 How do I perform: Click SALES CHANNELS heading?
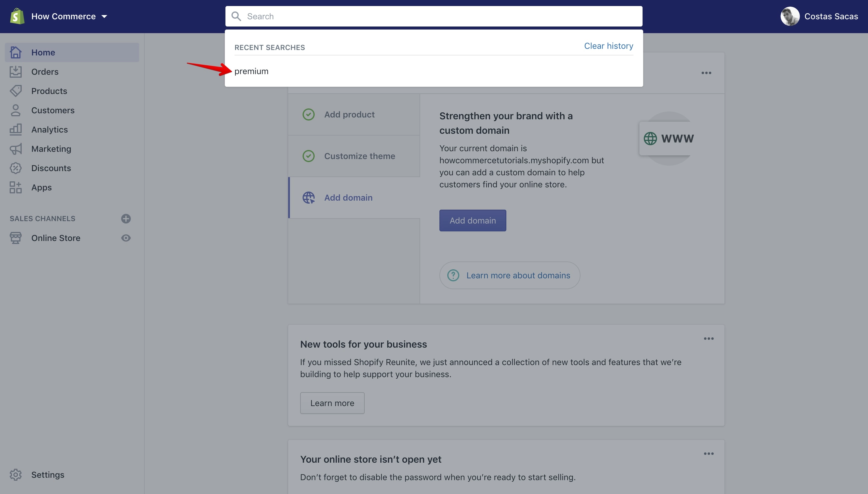(x=42, y=218)
